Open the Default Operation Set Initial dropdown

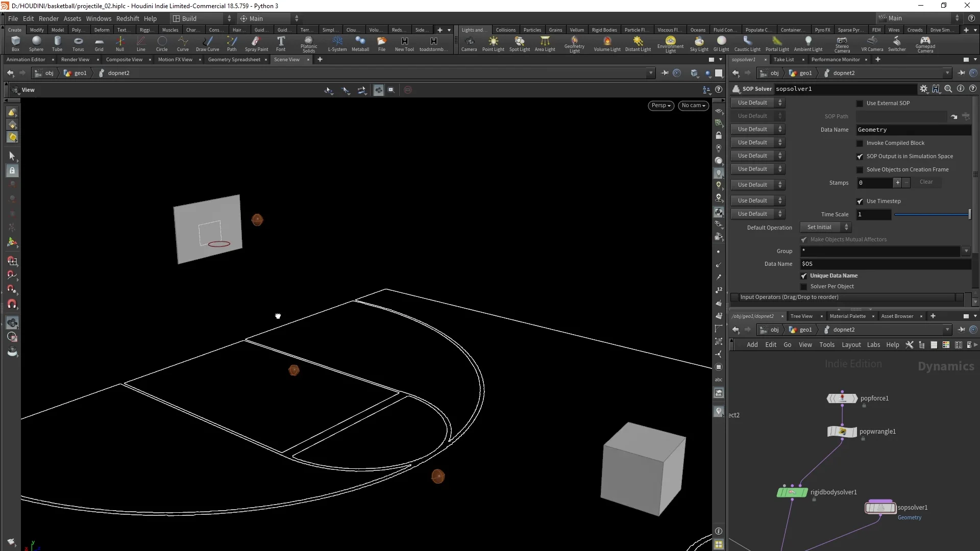825,228
